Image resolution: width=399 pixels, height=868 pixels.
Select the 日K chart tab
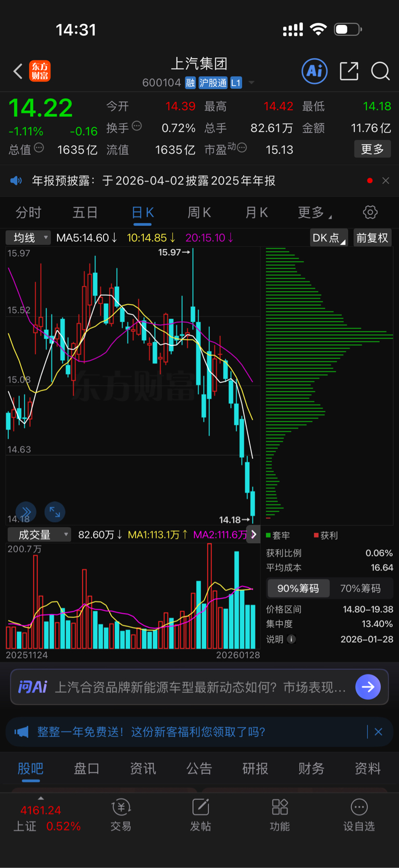click(x=142, y=212)
